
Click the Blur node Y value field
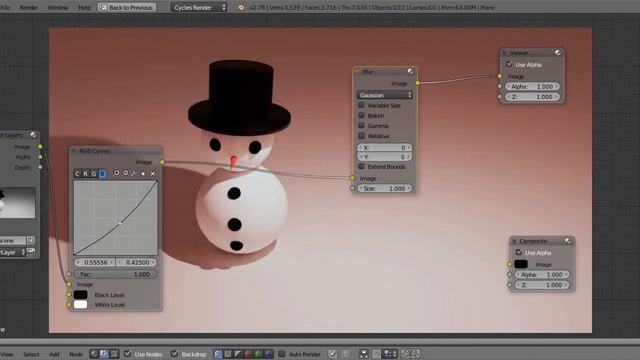point(385,157)
